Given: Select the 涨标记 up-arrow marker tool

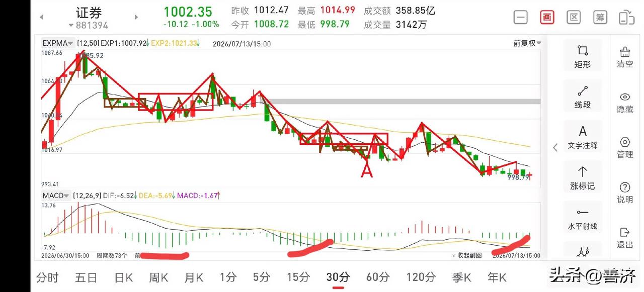Looking at the screenshot, I should pyautogui.click(x=583, y=178).
